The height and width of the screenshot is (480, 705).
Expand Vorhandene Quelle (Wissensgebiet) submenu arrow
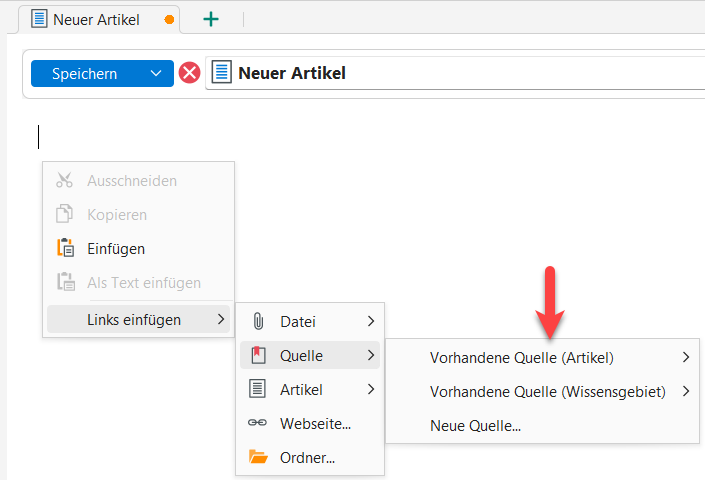coord(686,391)
